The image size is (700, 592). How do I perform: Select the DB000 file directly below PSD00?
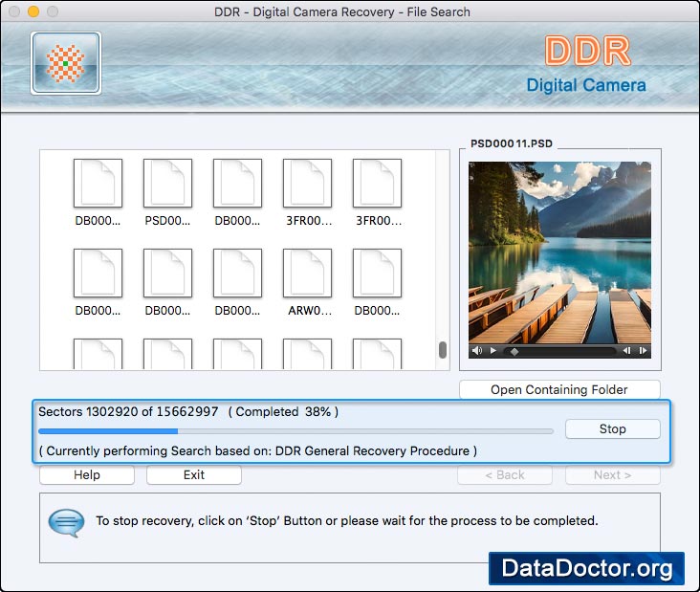[x=167, y=274]
